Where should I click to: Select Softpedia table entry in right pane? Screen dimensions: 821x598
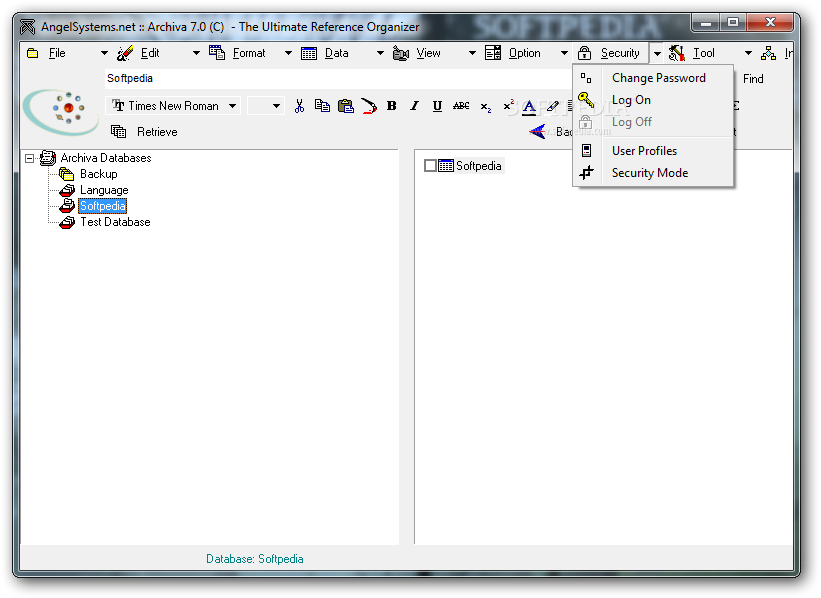coord(478,166)
